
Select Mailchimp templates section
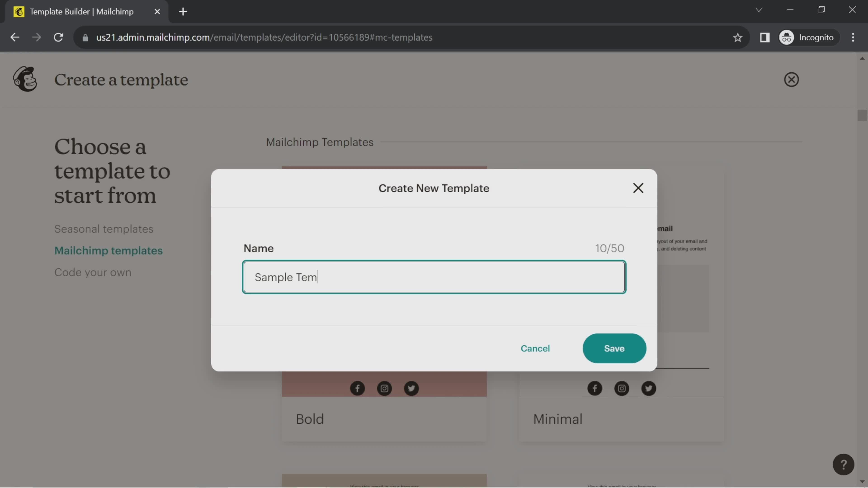point(108,251)
